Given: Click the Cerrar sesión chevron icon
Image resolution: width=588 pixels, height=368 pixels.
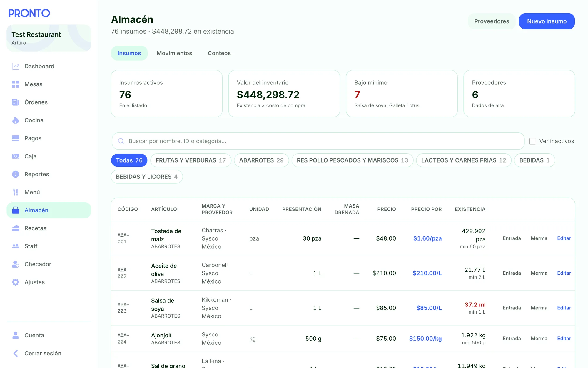Looking at the screenshot, I should point(16,353).
